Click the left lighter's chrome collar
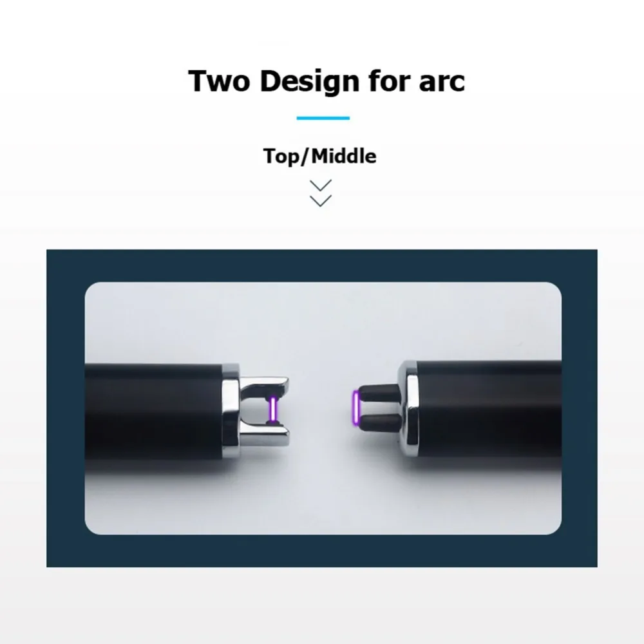Screen dimensions: 644x644 tap(231, 411)
